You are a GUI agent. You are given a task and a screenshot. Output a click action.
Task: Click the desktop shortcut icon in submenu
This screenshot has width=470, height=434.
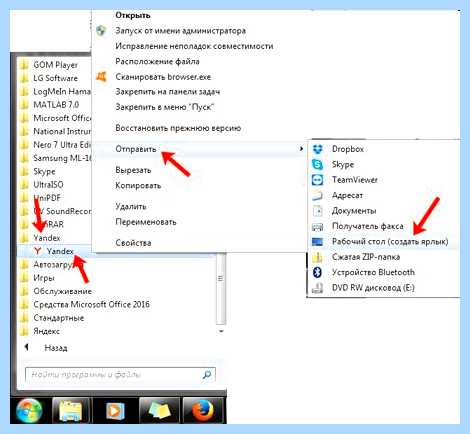click(x=317, y=242)
